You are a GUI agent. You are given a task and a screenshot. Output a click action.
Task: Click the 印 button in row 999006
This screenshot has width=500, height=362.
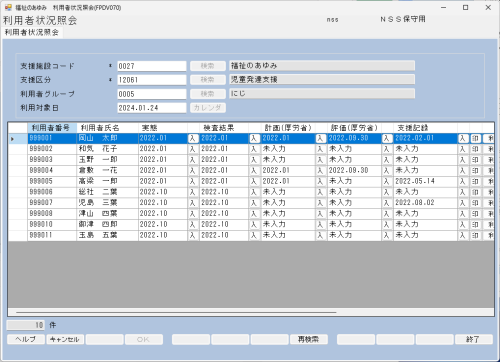[x=476, y=192]
